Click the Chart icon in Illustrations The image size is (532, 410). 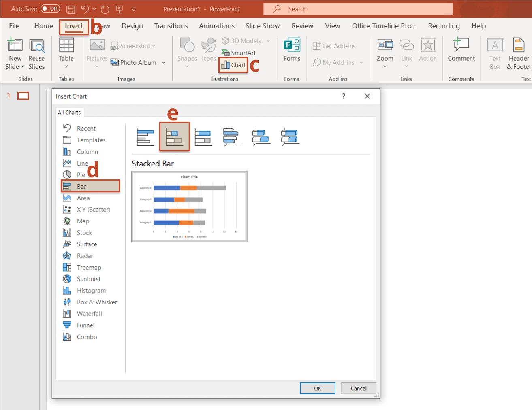click(233, 65)
